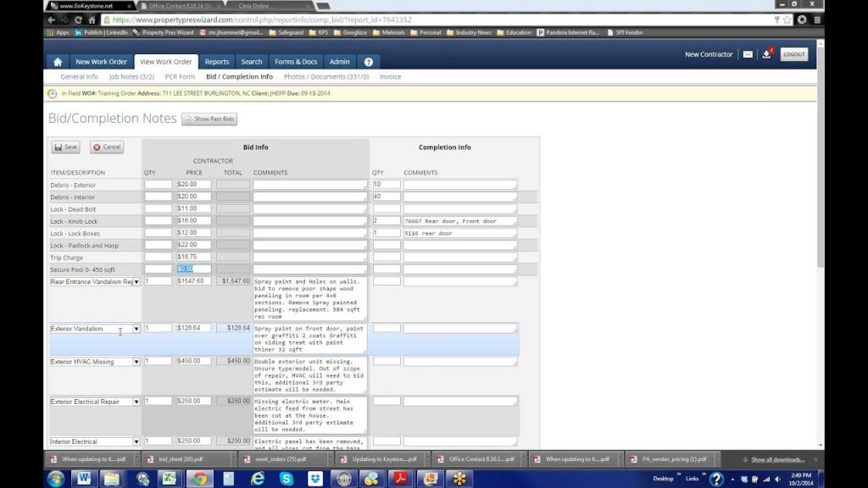
Task: Click the Debris - Exterior bid quantity field
Action: (158, 185)
